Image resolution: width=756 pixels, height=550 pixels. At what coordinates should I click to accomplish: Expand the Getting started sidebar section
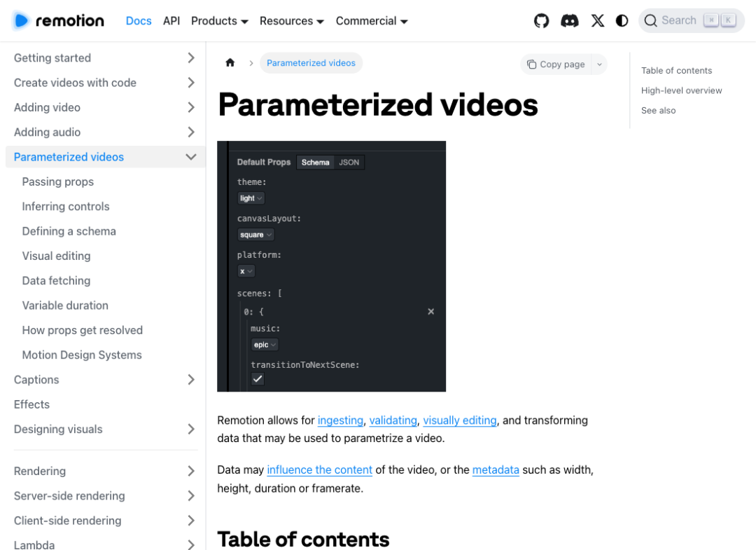(x=191, y=58)
